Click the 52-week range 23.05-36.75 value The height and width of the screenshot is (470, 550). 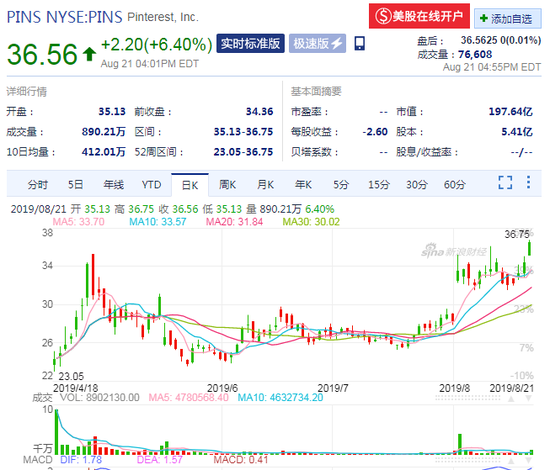(243, 152)
